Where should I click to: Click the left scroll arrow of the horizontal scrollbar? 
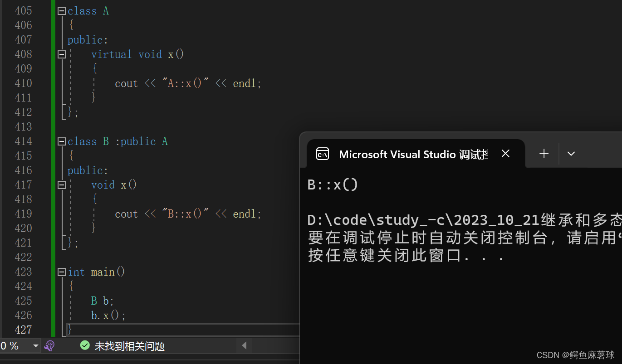pos(244,346)
